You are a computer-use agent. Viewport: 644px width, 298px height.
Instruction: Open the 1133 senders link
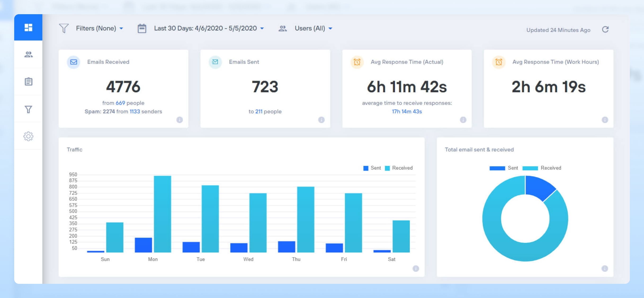pyautogui.click(x=135, y=111)
